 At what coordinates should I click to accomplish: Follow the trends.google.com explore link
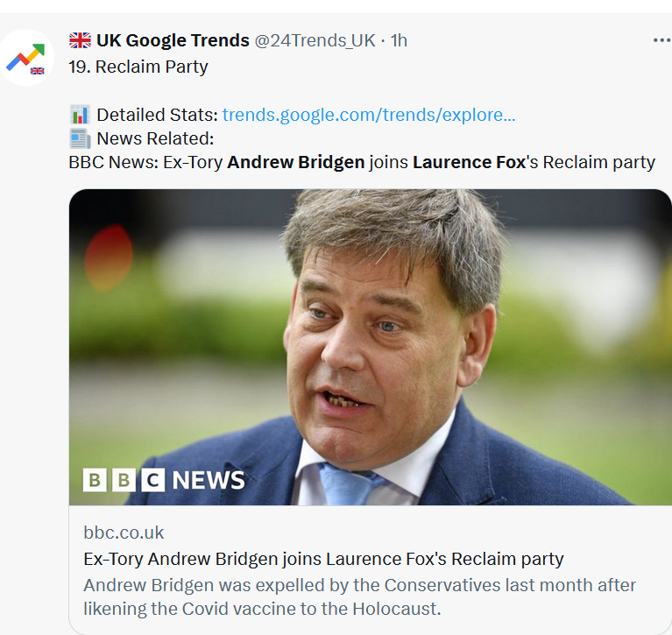coord(369,115)
